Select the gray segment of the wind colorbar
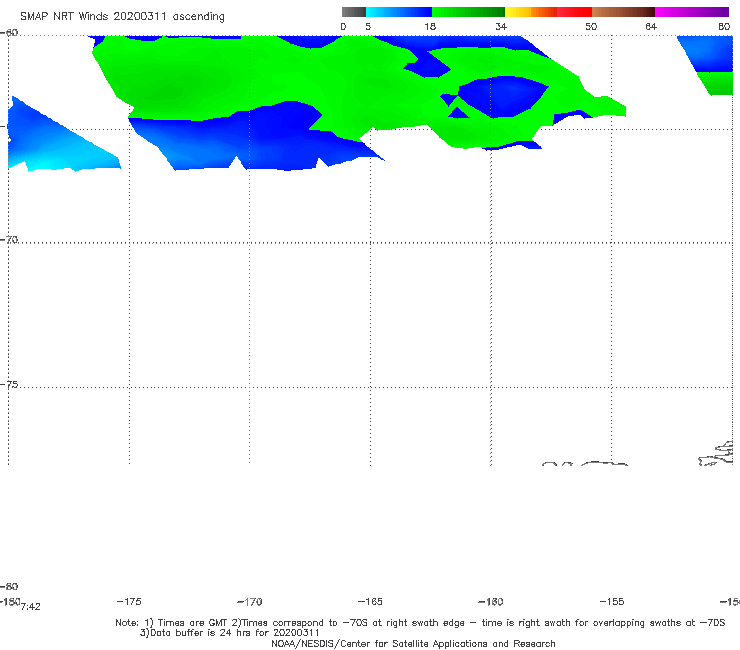This screenshot has height=650, width=740. [x=354, y=12]
